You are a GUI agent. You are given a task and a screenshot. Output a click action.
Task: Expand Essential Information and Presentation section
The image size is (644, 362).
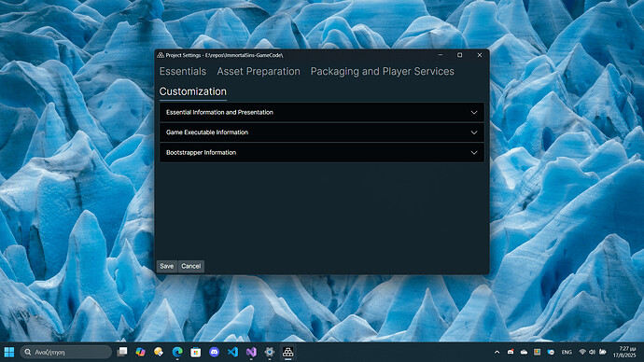322,113
